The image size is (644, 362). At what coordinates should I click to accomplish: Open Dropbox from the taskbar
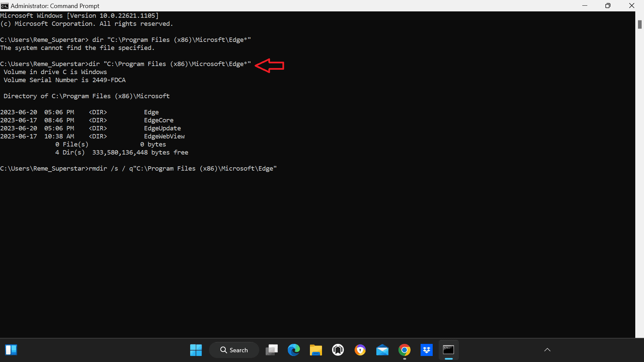tap(427, 350)
